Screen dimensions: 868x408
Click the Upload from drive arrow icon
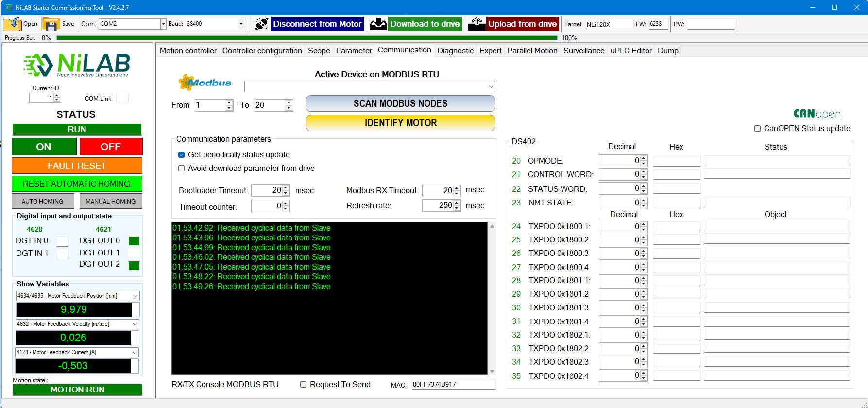477,24
